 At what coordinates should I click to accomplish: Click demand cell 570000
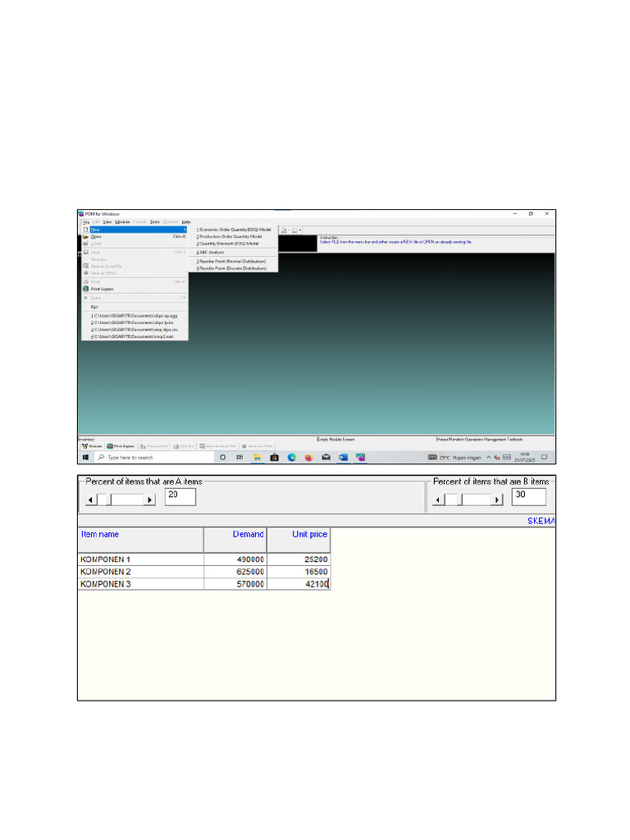pos(235,584)
